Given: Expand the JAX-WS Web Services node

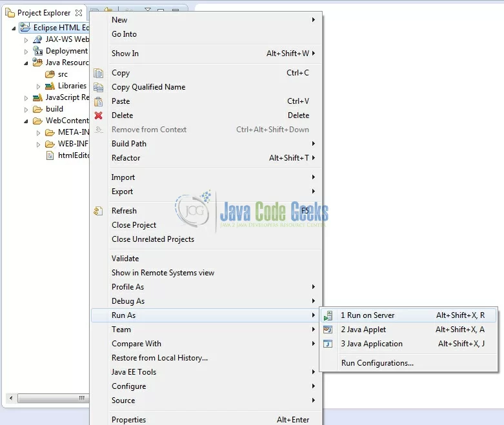Looking at the screenshot, I should coord(26,40).
